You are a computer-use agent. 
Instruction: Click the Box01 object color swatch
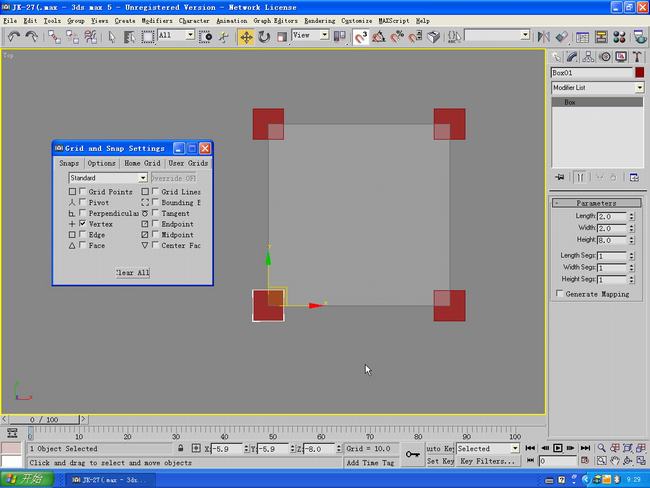[639, 73]
